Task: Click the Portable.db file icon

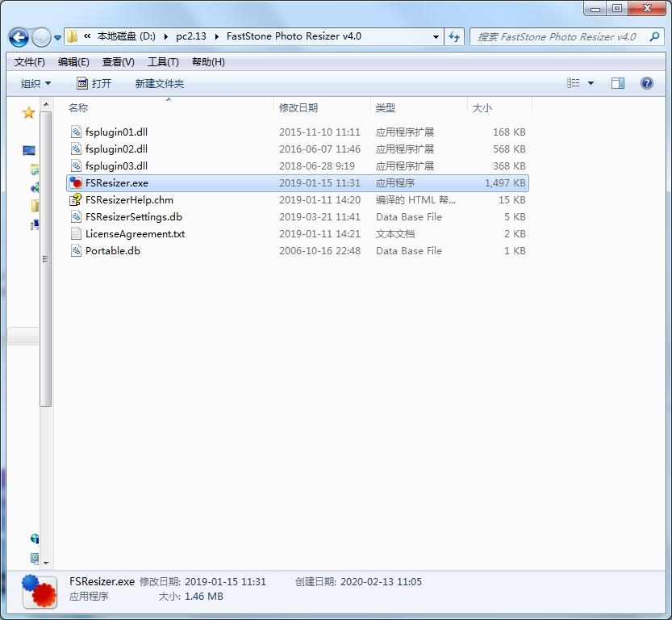Action: tap(76, 251)
